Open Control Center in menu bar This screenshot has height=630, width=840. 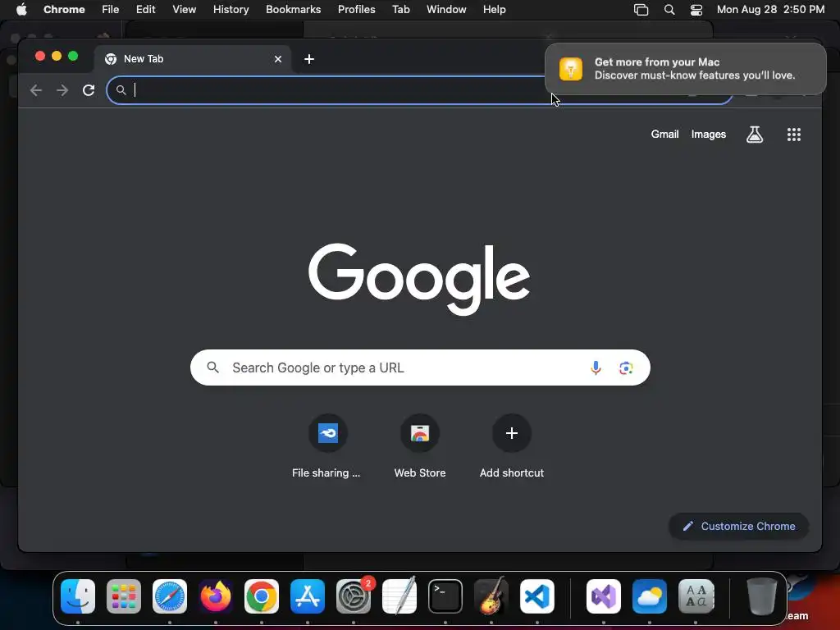(696, 9)
